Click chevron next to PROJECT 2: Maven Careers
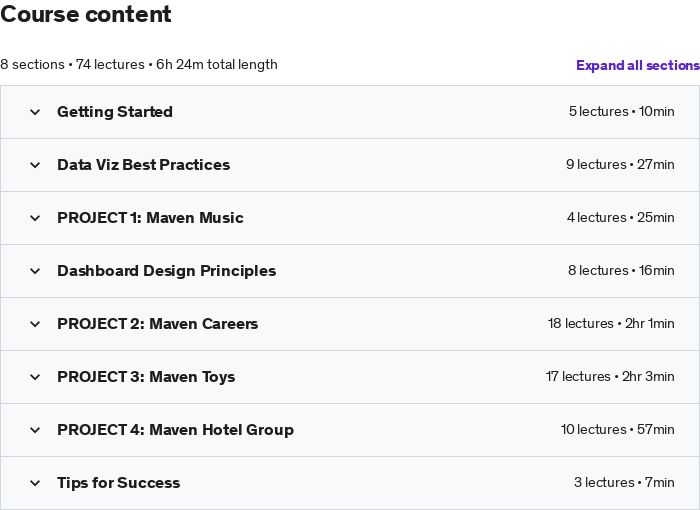Viewport: 700px width, 510px height. [35, 324]
